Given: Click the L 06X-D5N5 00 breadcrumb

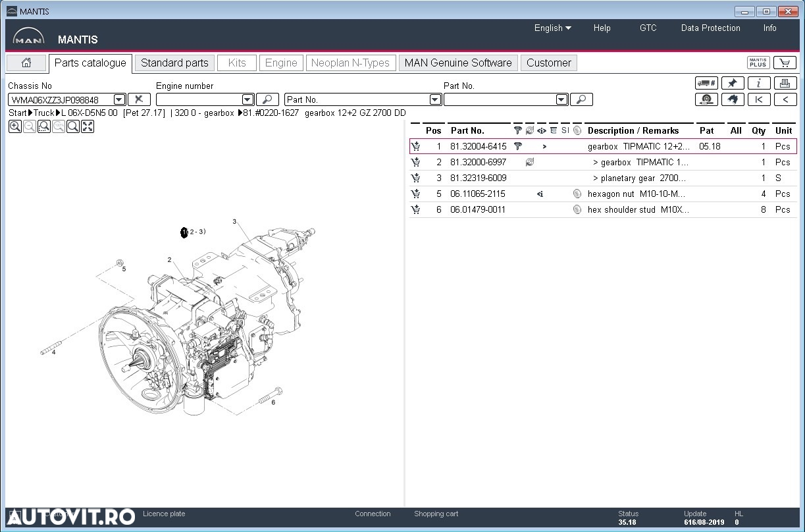Looking at the screenshot, I should (90, 113).
